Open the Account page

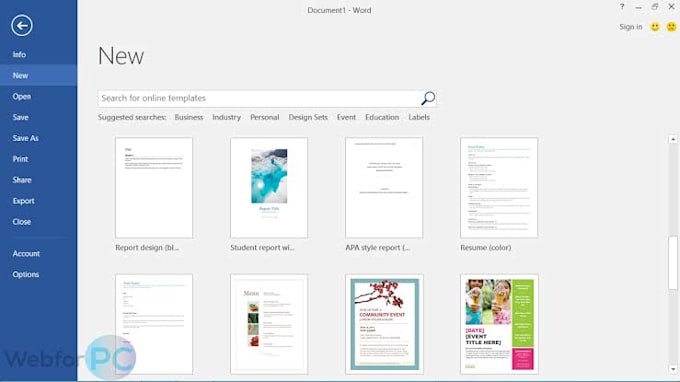tap(26, 254)
